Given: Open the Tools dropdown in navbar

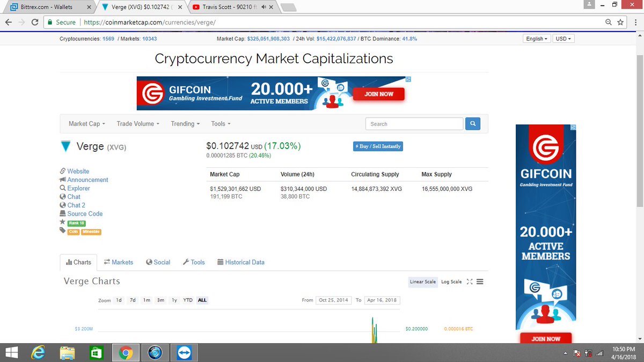Looking at the screenshot, I should pyautogui.click(x=221, y=124).
